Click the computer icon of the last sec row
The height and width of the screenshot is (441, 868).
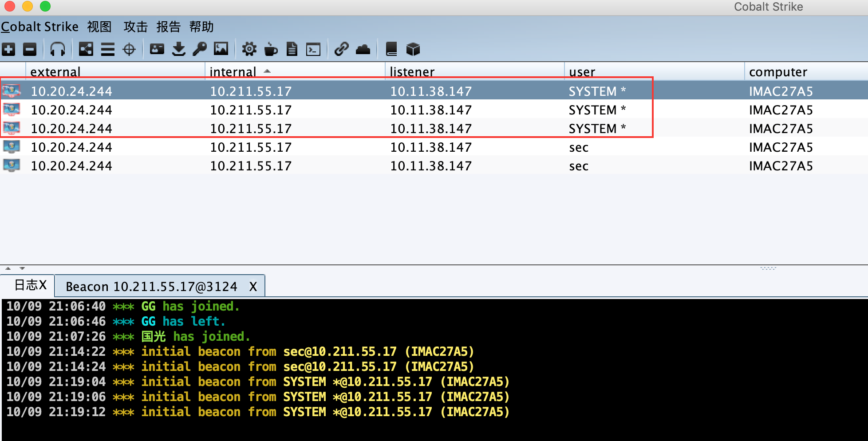(x=12, y=165)
